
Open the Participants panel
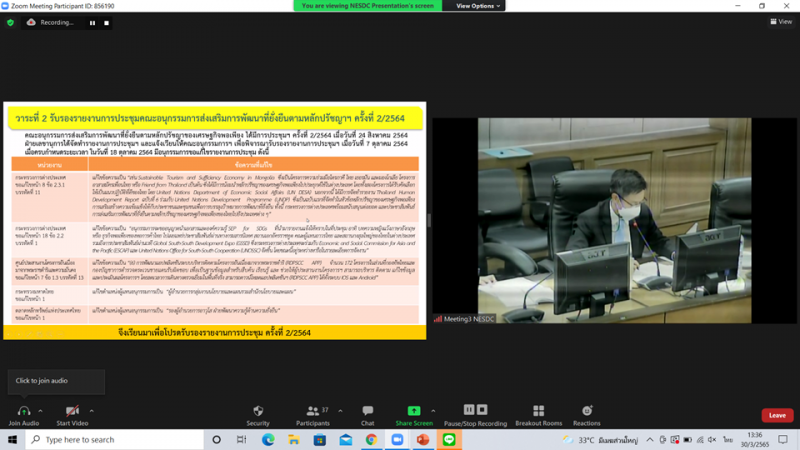coord(313,415)
